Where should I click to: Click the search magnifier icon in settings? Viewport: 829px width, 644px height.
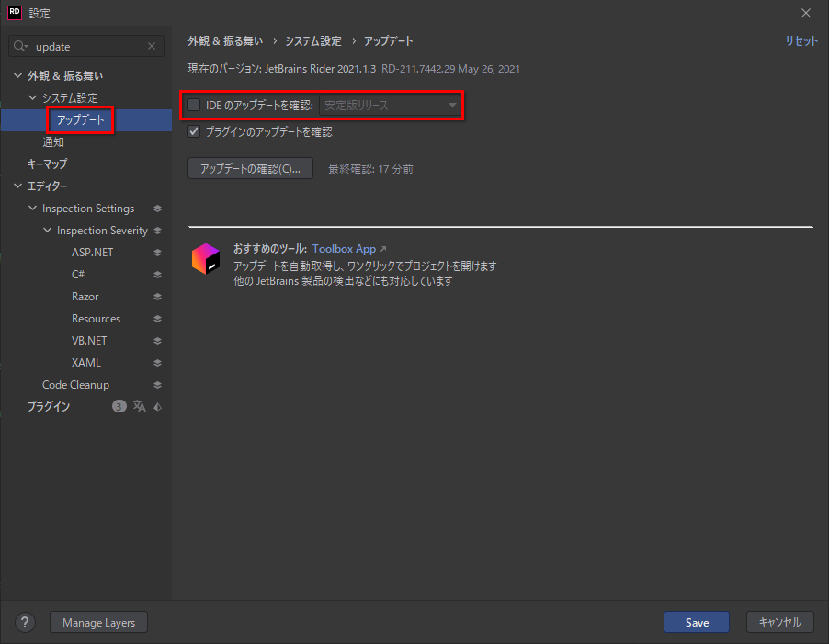pyautogui.click(x=20, y=47)
